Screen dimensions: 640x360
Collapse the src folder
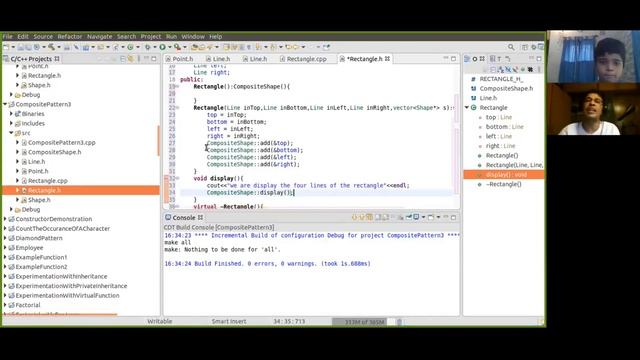click(x=11, y=133)
